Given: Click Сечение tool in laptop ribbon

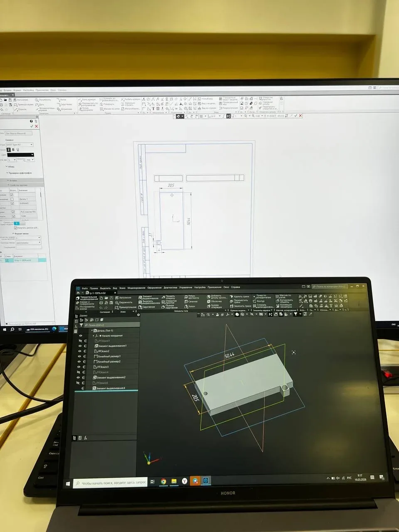Looking at the screenshot, I should point(190,302).
